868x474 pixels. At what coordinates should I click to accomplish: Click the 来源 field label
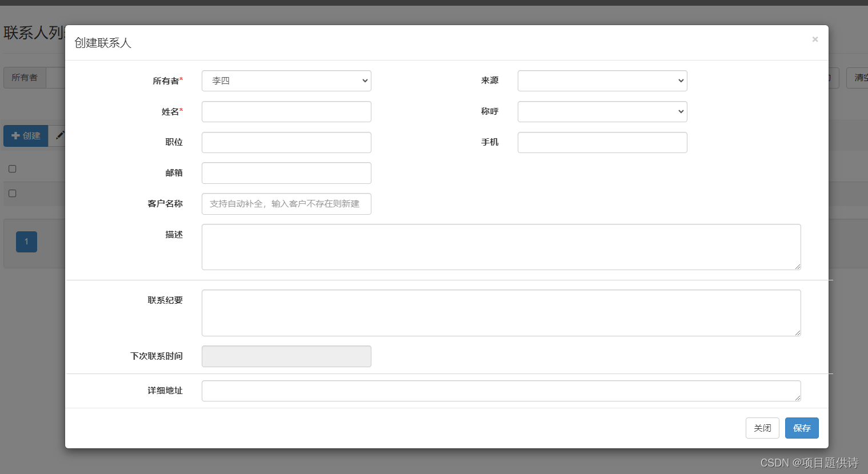(490, 81)
